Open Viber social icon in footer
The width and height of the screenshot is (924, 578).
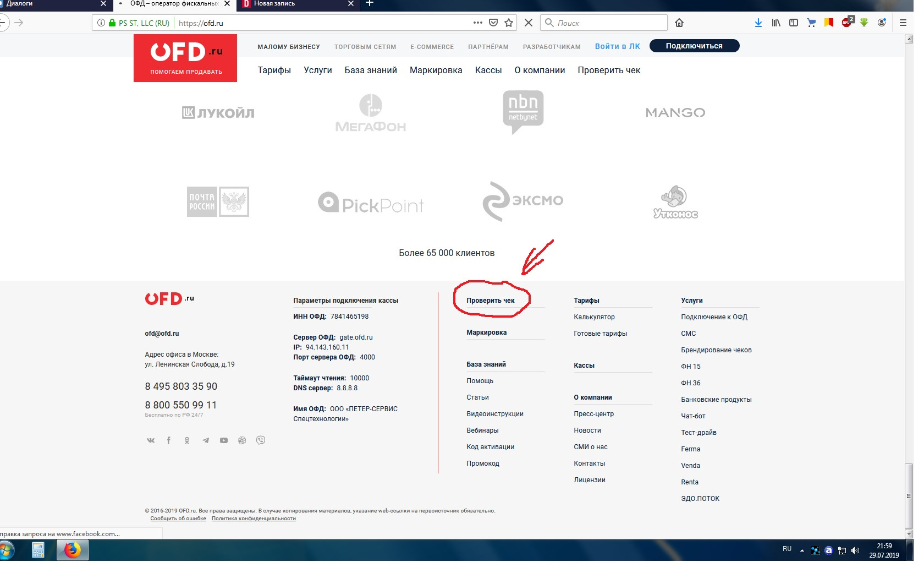261,440
